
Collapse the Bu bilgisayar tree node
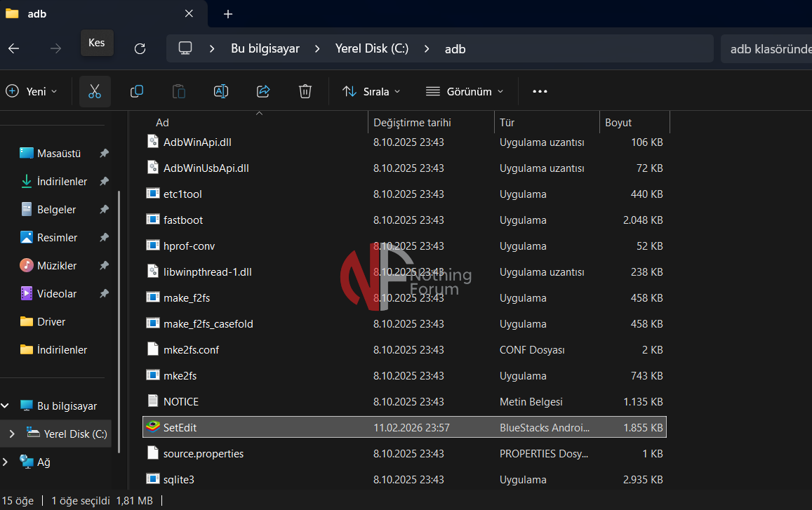[x=6, y=406]
